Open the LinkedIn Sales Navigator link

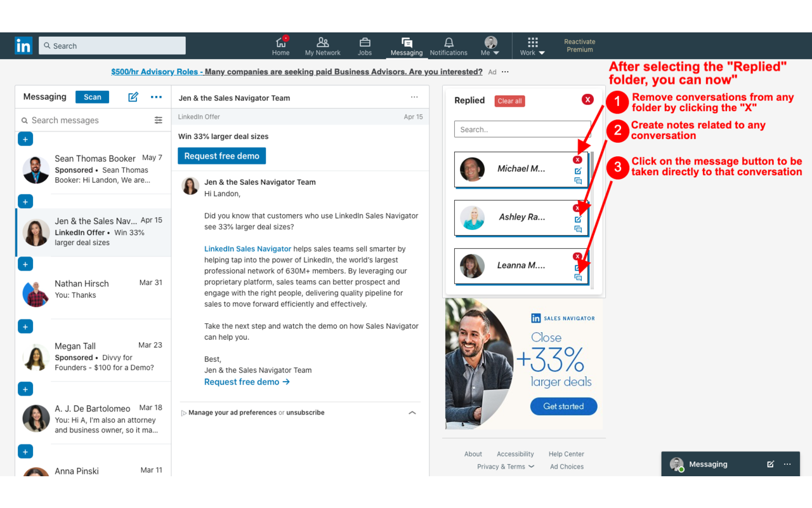tap(247, 249)
